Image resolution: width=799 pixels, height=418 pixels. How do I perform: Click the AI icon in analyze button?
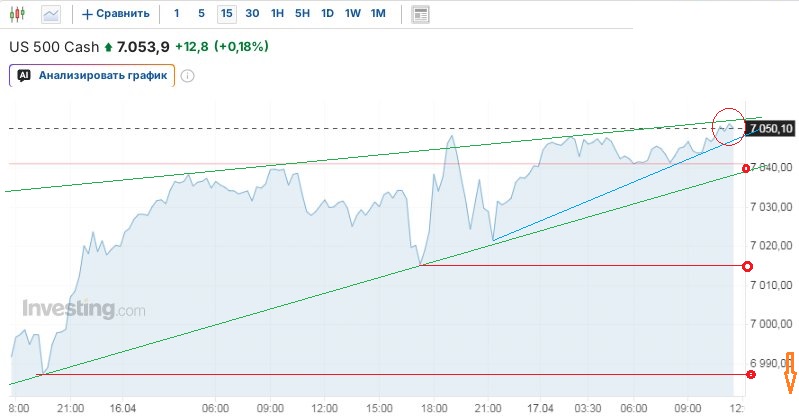pos(24,75)
